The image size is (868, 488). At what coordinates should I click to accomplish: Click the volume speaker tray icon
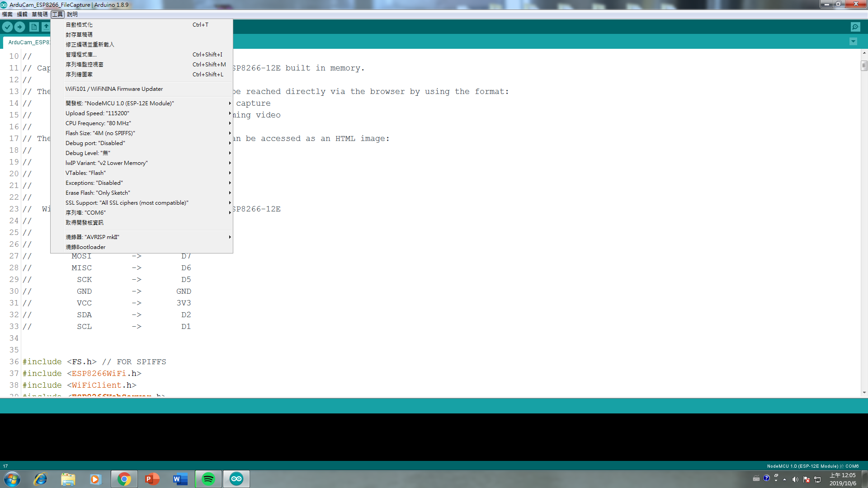click(x=795, y=479)
